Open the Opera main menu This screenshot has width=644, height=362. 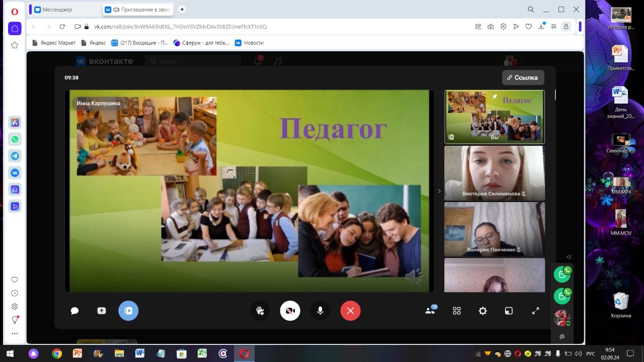(x=15, y=11)
